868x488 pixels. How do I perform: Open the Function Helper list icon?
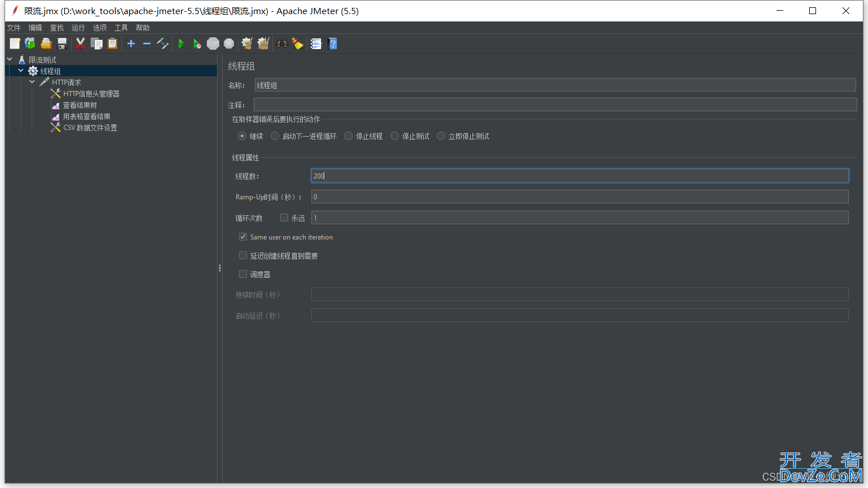[x=316, y=43]
